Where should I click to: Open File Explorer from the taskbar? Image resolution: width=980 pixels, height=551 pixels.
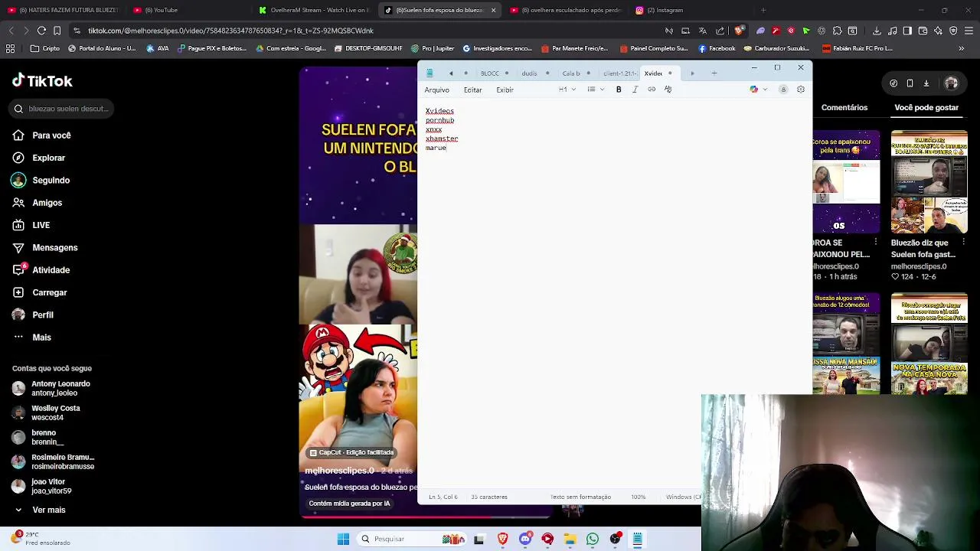tap(570, 539)
